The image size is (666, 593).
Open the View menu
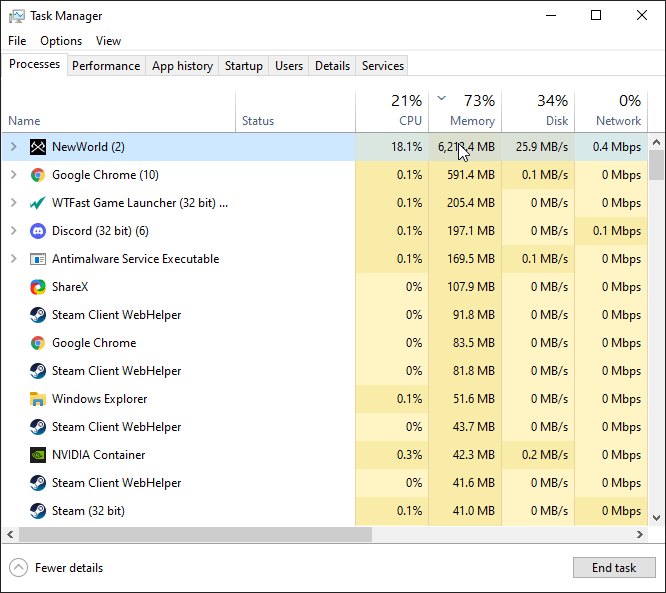click(108, 41)
